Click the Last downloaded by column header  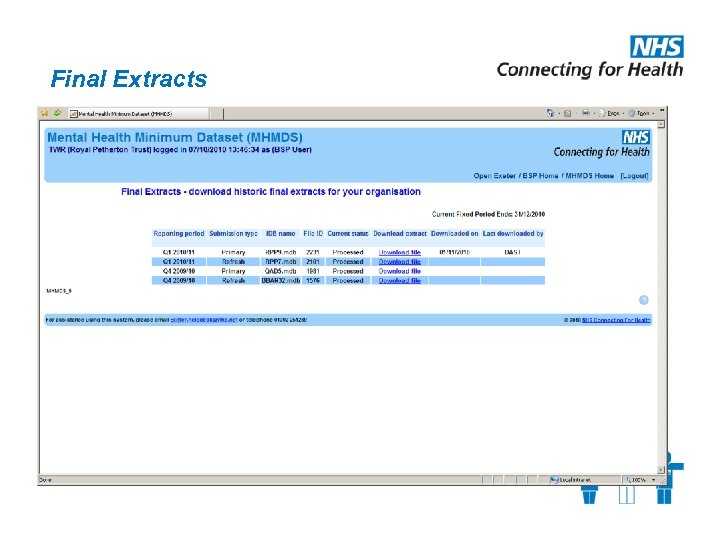[x=513, y=234]
